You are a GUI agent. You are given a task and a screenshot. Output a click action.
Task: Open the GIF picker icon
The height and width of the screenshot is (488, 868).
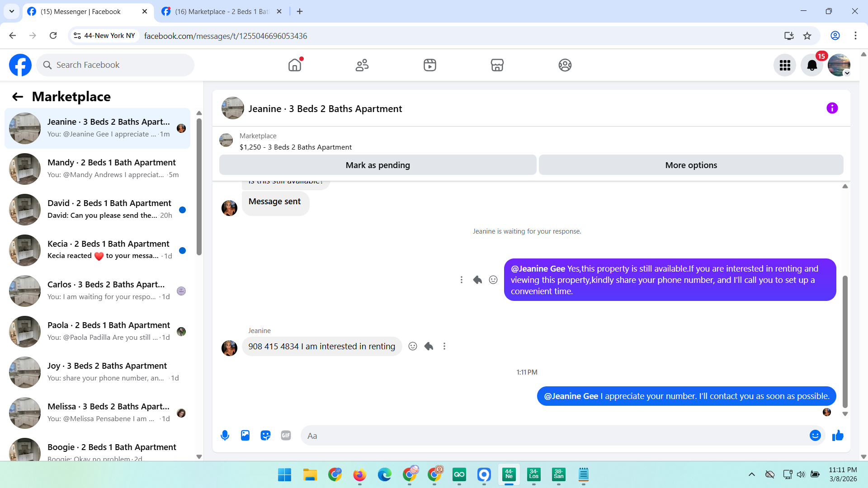click(286, 436)
